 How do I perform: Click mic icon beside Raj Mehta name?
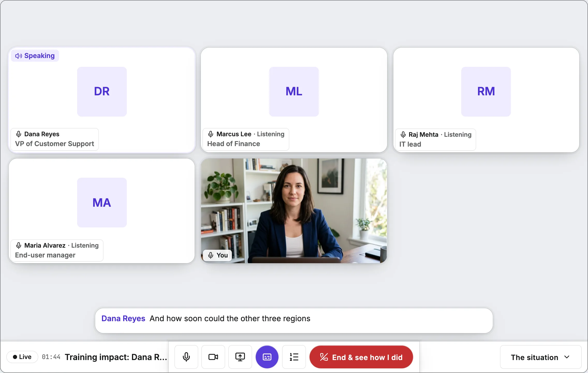click(x=403, y=134)
